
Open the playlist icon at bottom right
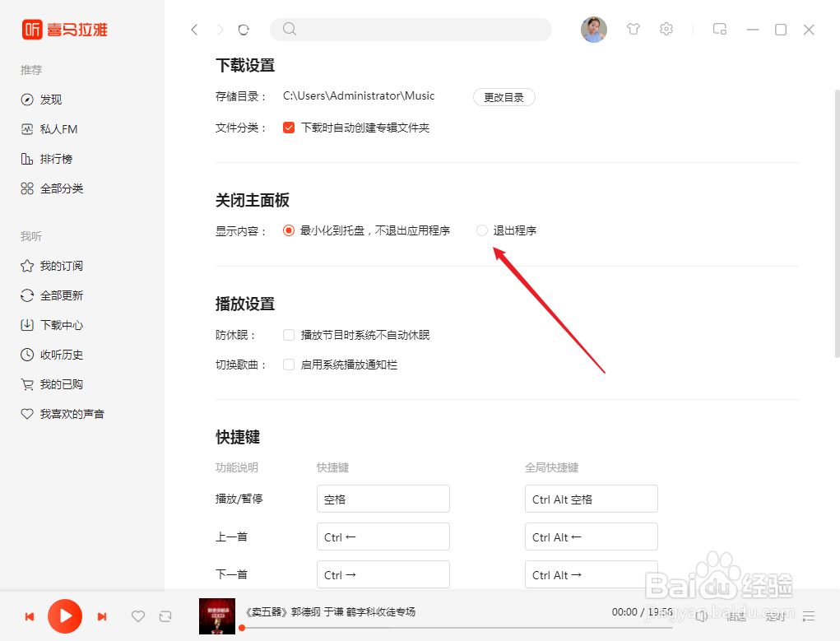(809, 615)
